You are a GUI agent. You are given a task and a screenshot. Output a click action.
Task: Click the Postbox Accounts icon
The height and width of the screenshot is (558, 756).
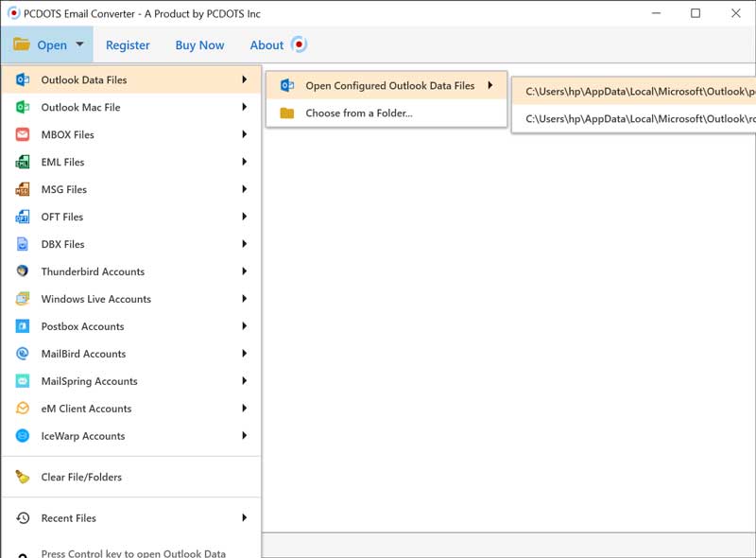22,326
